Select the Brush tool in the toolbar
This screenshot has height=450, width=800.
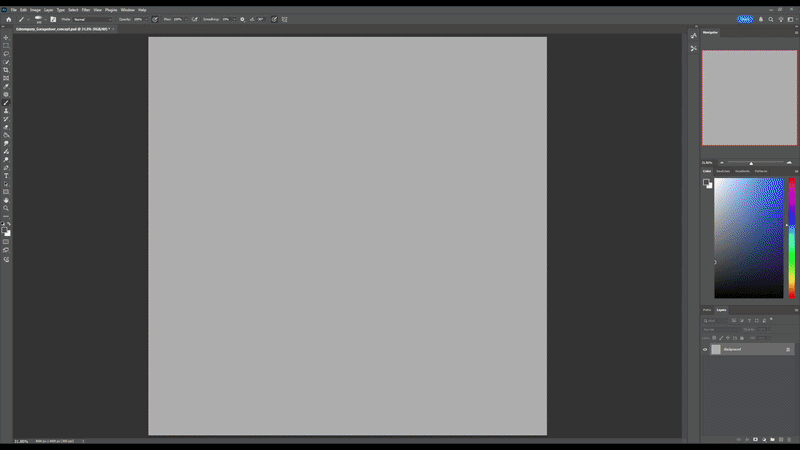pyautogui.click(x=6, y=103)
